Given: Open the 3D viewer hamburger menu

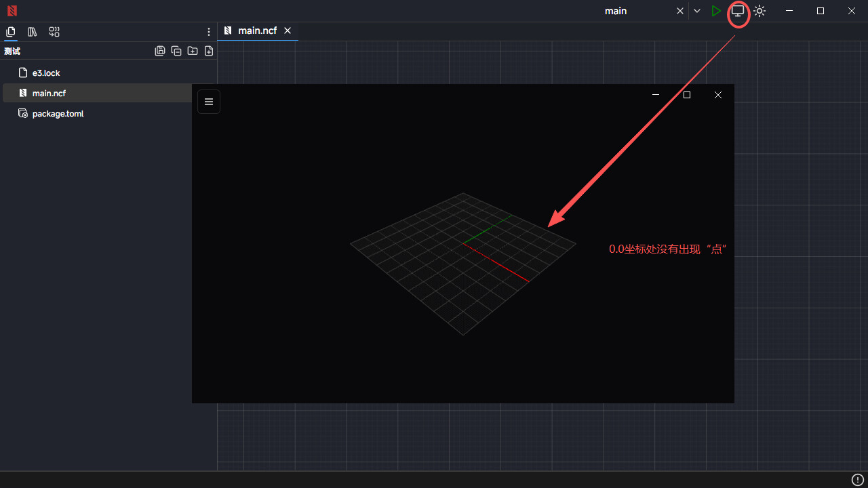Looking at the screenshot, I should point(209,102).
